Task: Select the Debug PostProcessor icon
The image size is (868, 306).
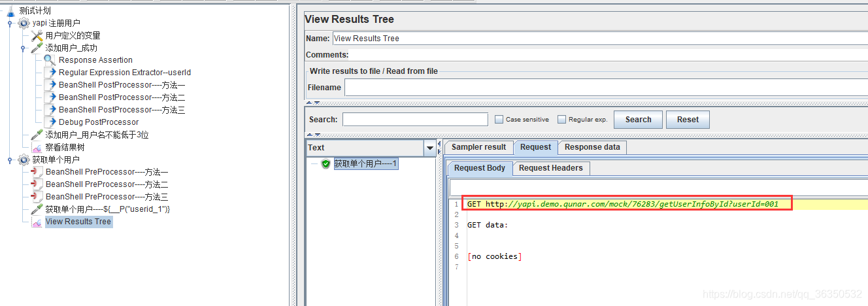Action: pyautogui.click(x=50, y=122)
